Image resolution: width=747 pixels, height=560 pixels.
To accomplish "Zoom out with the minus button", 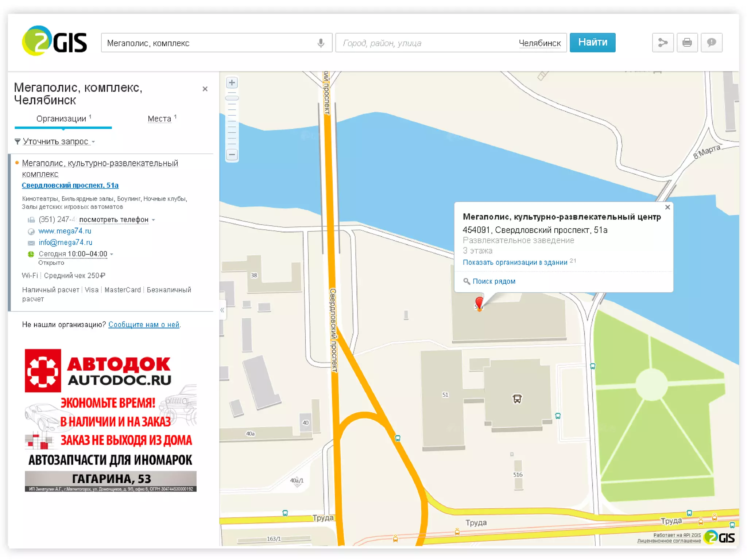I will [x=232, y=155].
